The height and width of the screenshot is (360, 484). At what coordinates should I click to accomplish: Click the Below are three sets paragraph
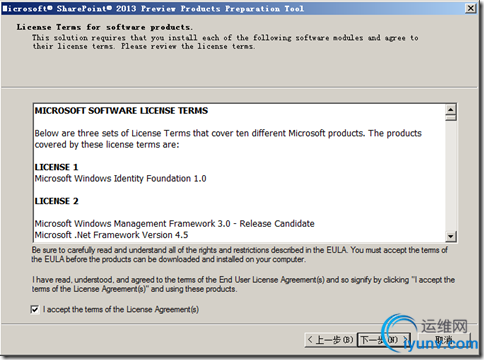pyautogui.click(x=228, y=139)
